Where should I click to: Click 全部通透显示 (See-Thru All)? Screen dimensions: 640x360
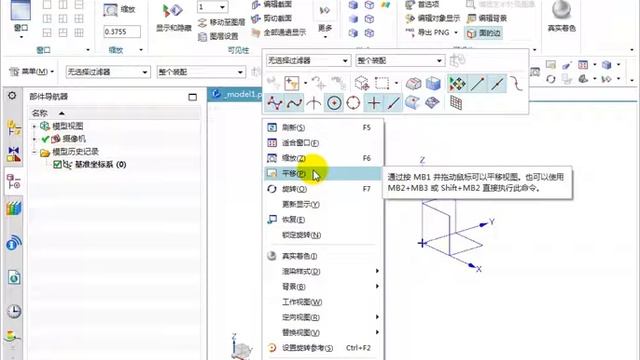tap(279, 32)
